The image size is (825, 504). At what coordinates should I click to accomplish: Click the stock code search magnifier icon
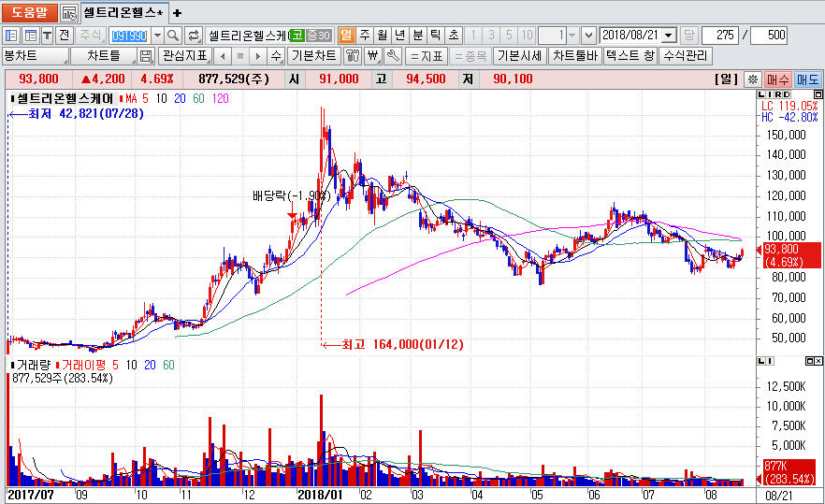(174, 35)
